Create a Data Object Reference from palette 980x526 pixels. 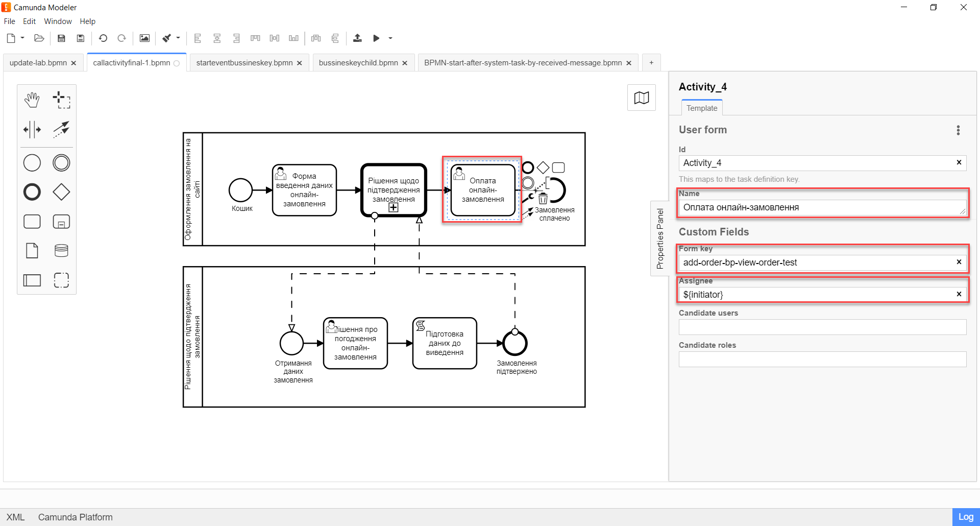(32, 251)
